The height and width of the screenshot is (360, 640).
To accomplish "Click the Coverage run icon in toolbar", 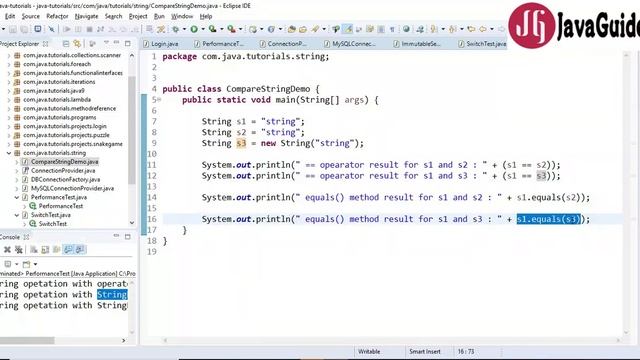I will pos(213,29).
